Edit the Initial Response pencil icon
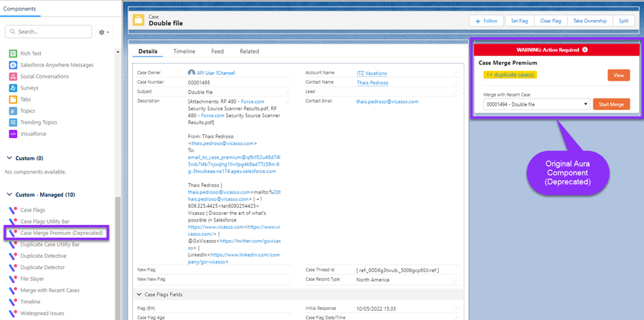 pyautogui.click(x=456, y=309)
